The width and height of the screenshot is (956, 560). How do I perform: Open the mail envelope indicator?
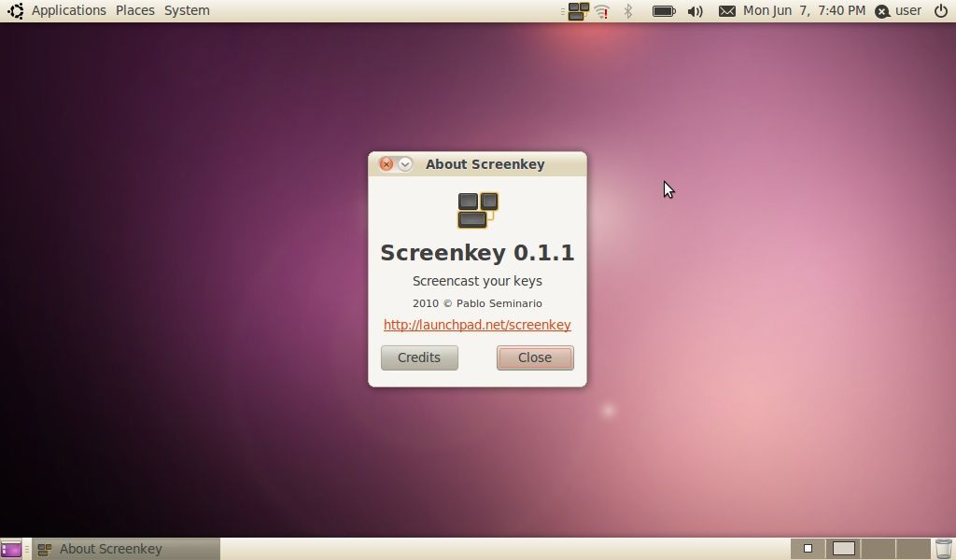click(727, 10)
